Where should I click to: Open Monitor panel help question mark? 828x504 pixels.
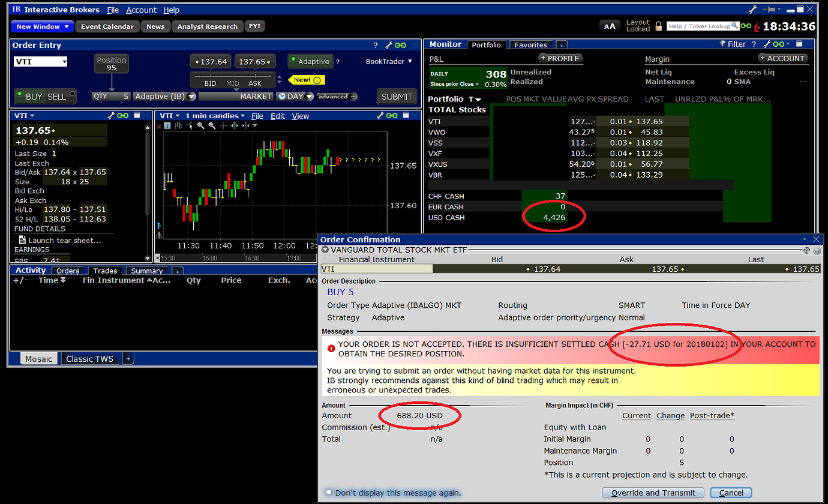click(754, 44)
